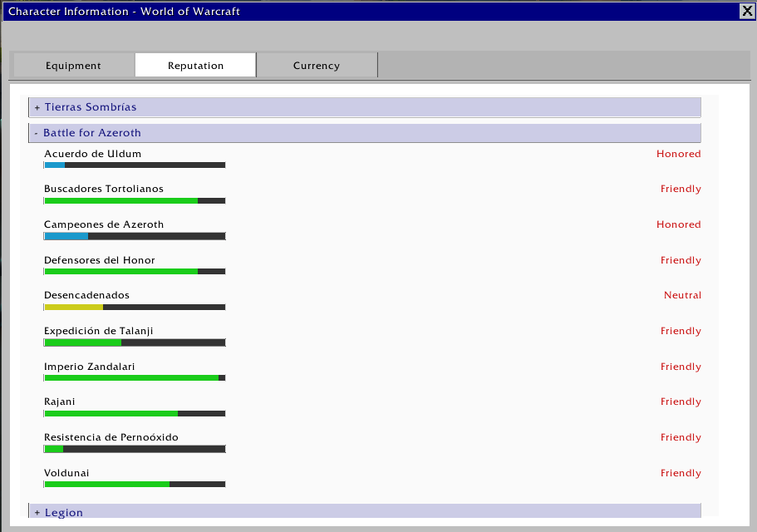Click the Resistencia de Pernoóxido faction name
The image size is (757, 532).
pyautogui.click(x=111, y=437)
